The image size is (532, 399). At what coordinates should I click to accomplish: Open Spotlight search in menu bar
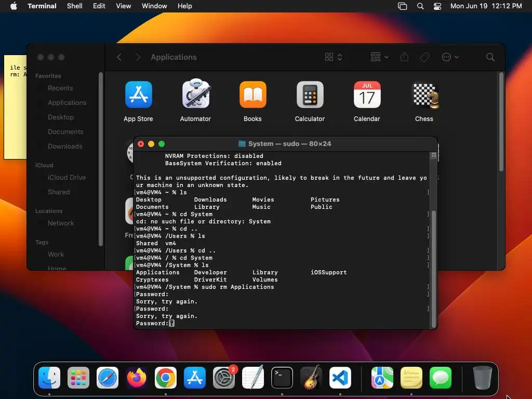coord(420,6)
